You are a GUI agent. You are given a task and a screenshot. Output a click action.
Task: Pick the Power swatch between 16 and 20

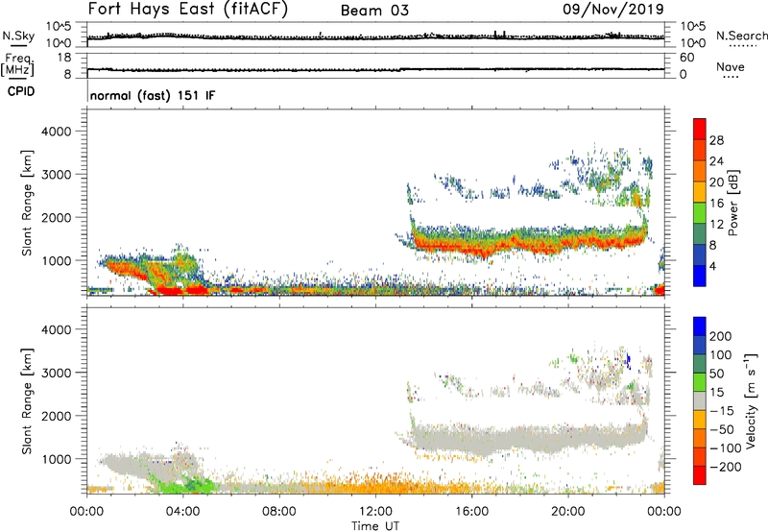tap(700, 192)
